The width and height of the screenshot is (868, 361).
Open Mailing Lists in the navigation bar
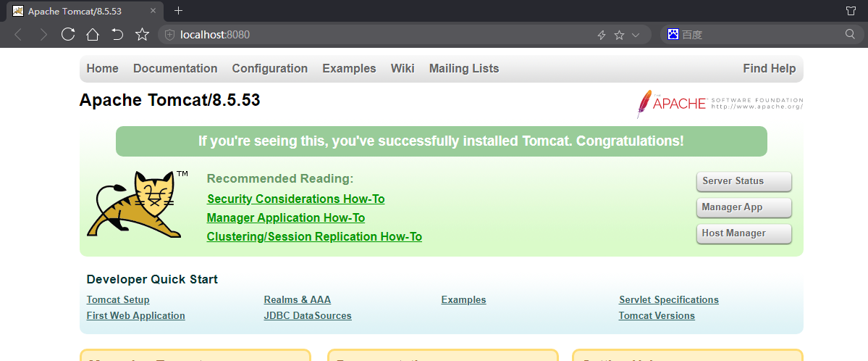pyautogui.click(x=464, y=69)
